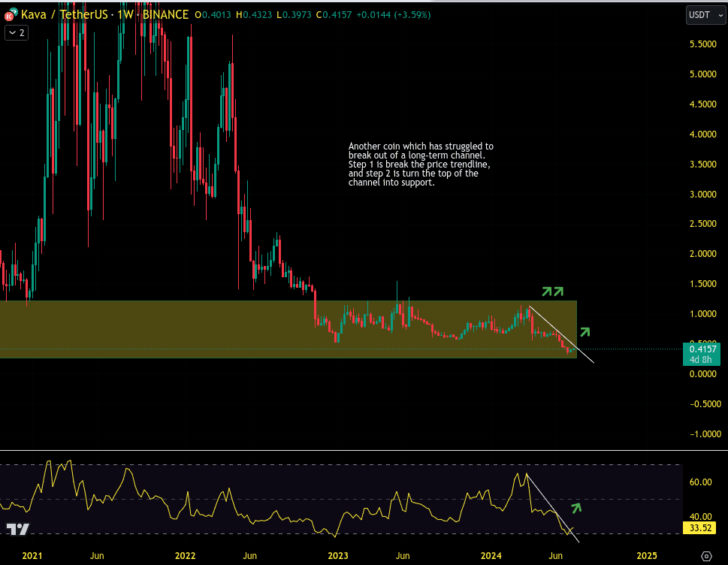Click the 2023 time axis label
728x565 pixels.
pyautogui.click(x=338, y=556)
